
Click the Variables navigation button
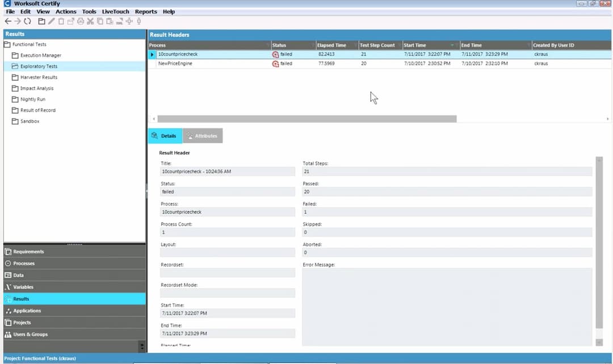tap(23, 287)
